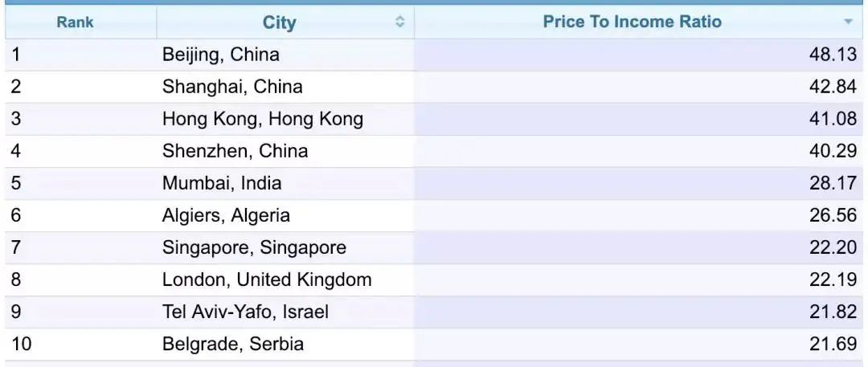
Task: Select London, United Kingdom row
Action: pyautogui.click(x=434, y=279)
